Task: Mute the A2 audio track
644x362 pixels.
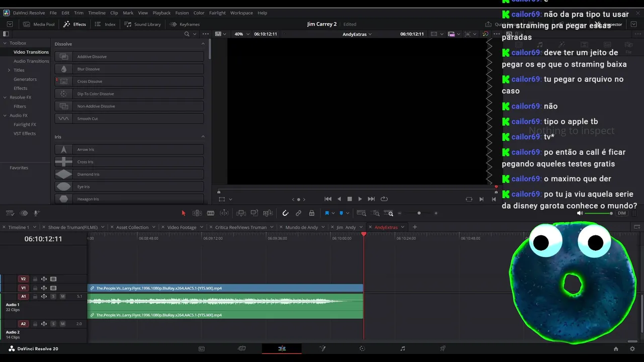Action: pos(62,324)
